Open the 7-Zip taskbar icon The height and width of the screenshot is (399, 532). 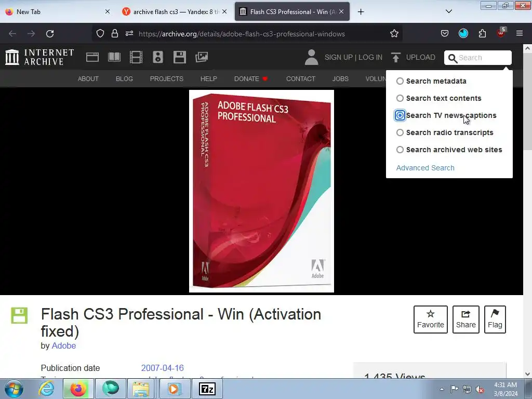click(x=207, y=389)
